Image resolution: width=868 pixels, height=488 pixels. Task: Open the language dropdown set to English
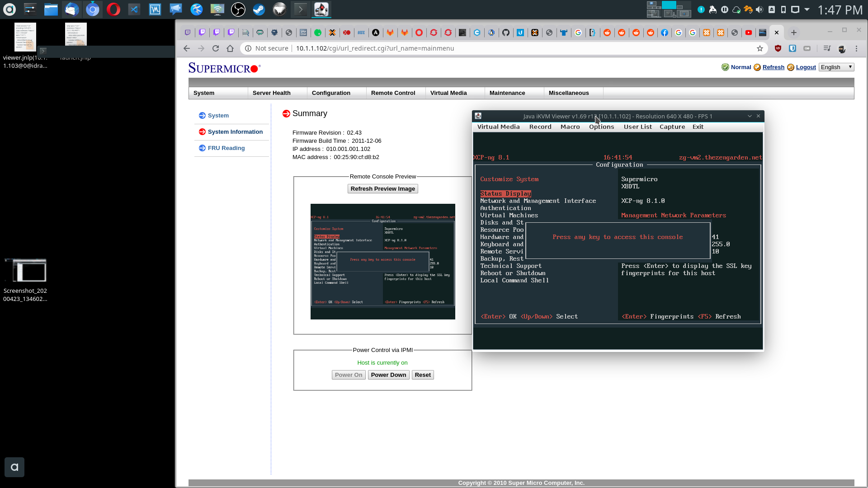[836, 67]
